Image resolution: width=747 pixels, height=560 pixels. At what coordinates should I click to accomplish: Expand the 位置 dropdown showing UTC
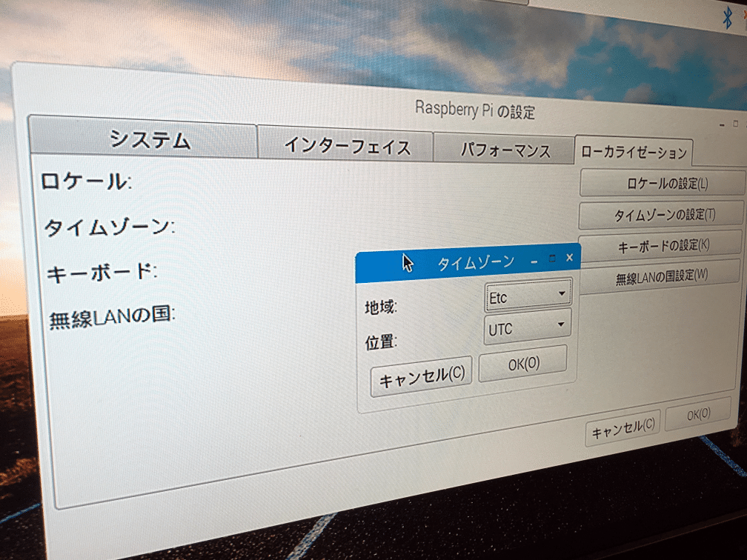528,327
